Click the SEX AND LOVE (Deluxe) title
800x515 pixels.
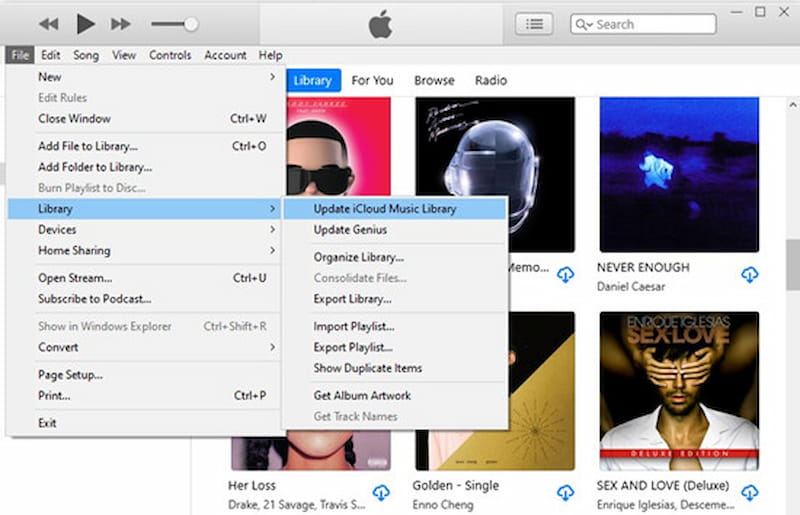[x=663, y=485]
